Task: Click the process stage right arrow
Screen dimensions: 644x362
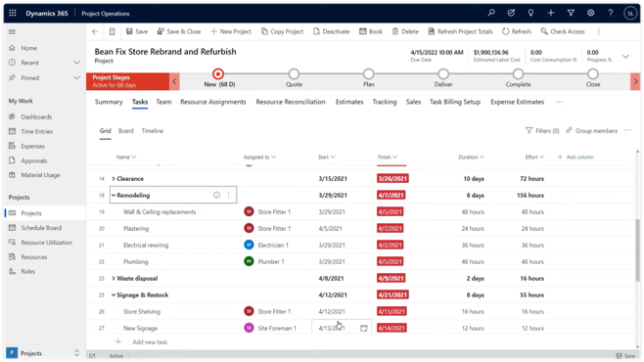Action: [x=635, y=81]
